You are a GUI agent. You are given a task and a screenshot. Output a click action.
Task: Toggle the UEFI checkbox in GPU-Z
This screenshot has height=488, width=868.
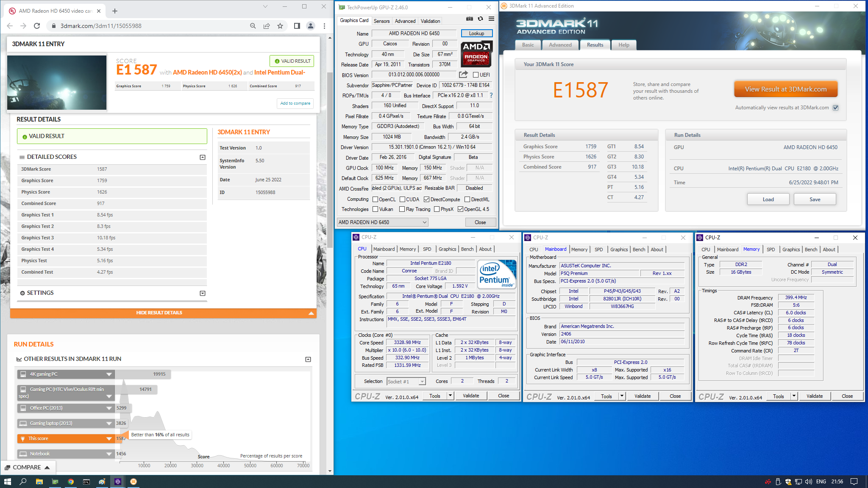point(476,75)
